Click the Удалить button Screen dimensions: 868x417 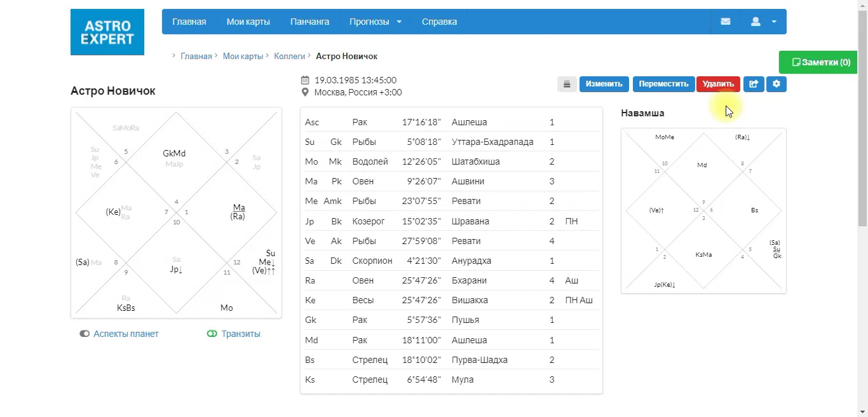coord(718,84)
